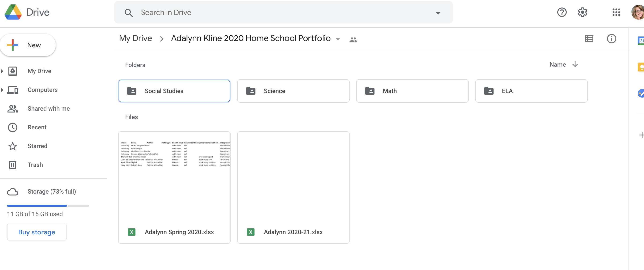The image size is (644, 270).
Task: Click the storage usage progress bar
Action: pos(48,206)
